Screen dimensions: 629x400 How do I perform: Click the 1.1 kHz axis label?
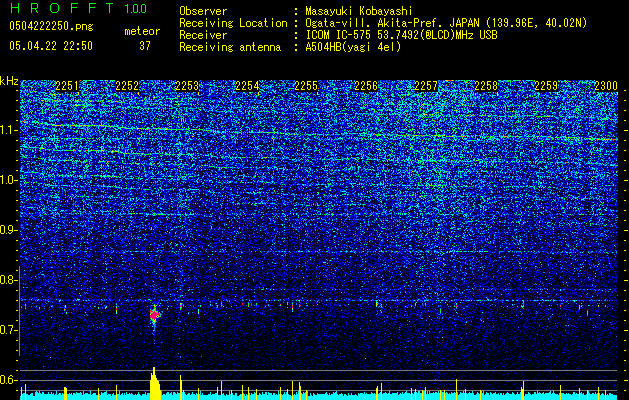coord(9,130)
